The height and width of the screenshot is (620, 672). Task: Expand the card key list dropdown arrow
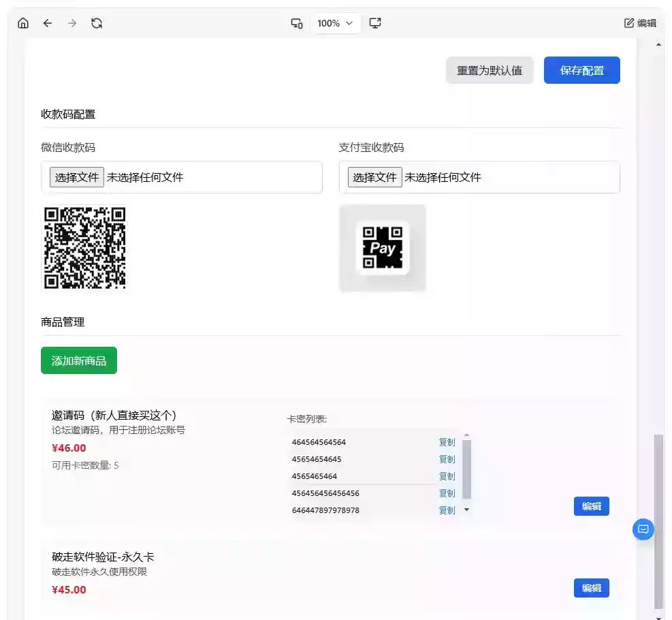click(466, 510)
